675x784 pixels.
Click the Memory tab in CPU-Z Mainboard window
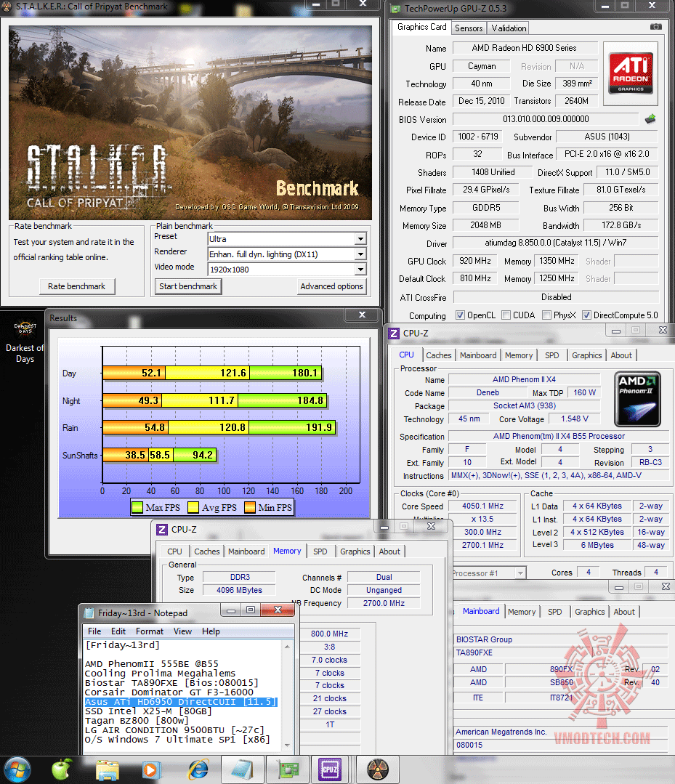click(x=522, y=612)
